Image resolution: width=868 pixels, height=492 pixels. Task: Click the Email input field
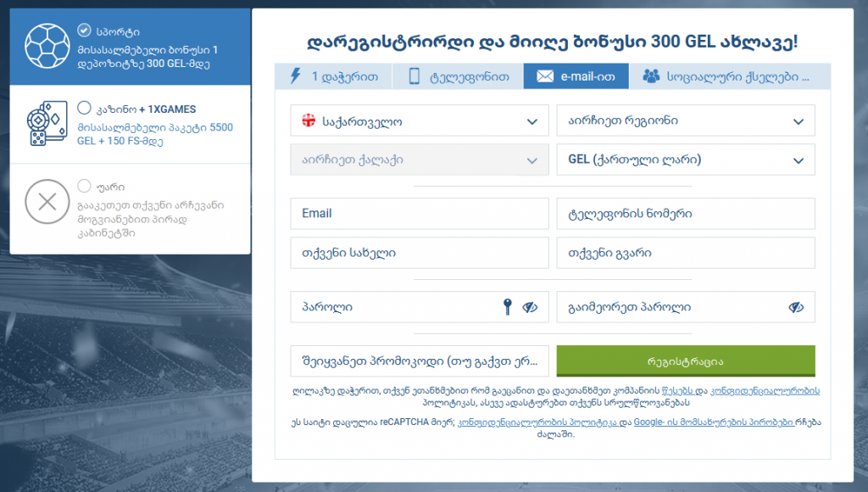pos(419,214)
